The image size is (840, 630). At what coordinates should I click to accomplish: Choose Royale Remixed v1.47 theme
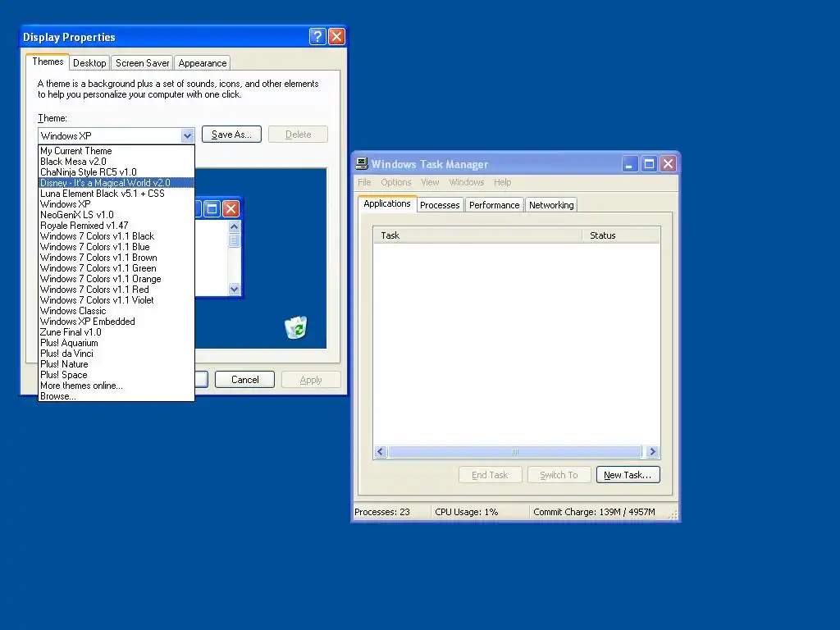pos(116,226)
